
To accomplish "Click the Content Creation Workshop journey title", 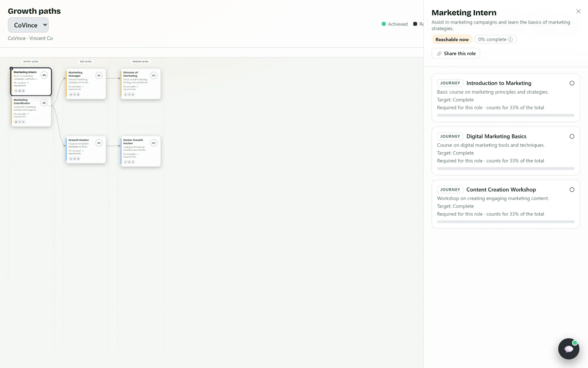I will pos(501,190).
